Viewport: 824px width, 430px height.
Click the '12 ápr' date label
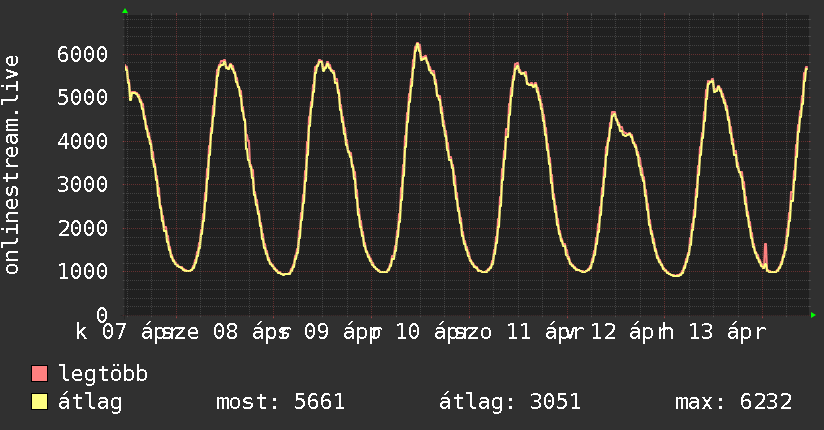click(628, 331)
